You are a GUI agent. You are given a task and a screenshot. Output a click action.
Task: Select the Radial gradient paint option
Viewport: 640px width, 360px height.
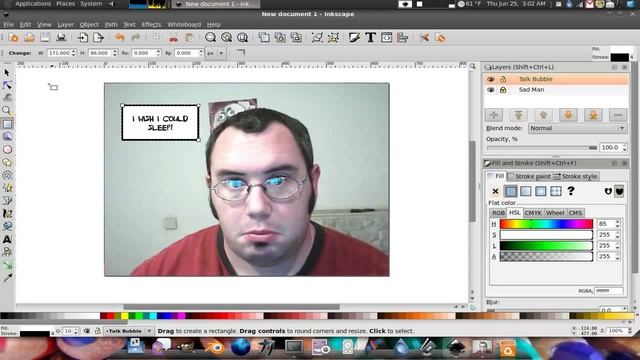tap(541, 191)
